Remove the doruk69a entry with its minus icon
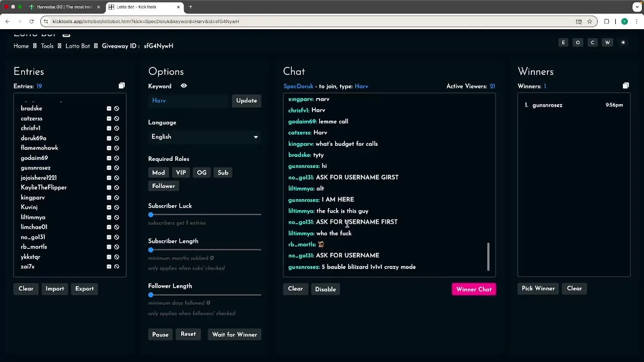This screenshot has height=362, width=644. click(x=109, y=138)
